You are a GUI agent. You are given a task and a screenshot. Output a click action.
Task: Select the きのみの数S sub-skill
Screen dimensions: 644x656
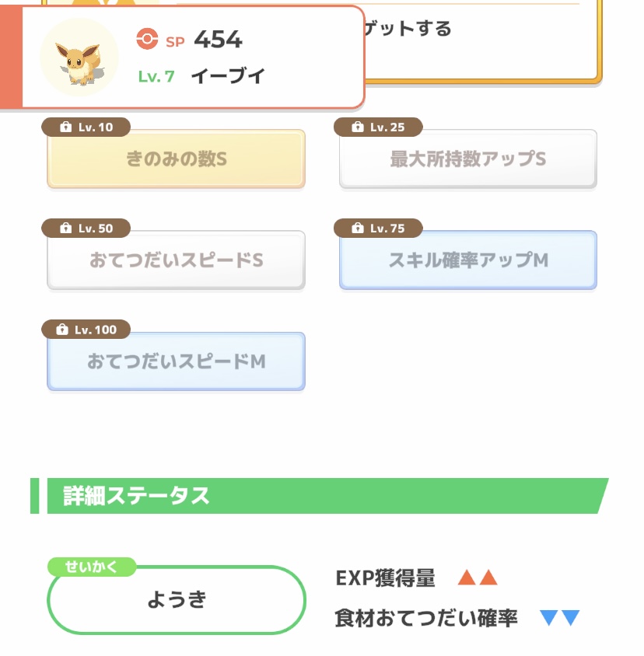tap(177, 159)
